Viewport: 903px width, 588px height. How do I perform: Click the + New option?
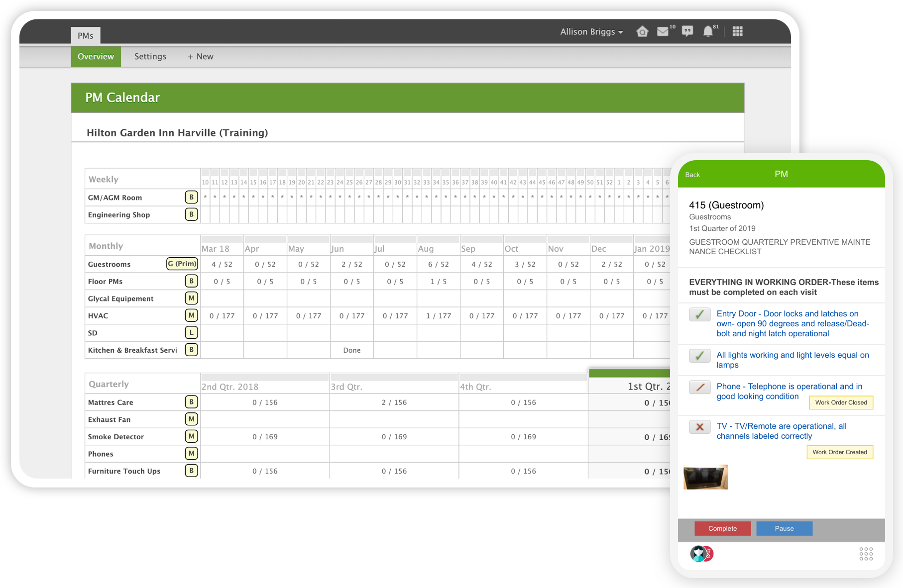200,56
